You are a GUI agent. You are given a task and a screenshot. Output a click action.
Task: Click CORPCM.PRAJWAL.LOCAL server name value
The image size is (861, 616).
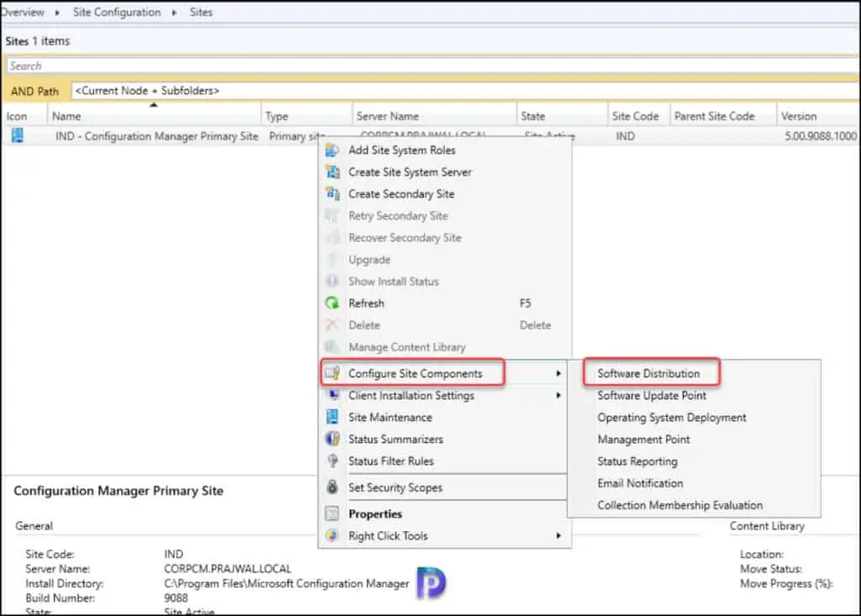pyautogui.click(x=227, y=569)
